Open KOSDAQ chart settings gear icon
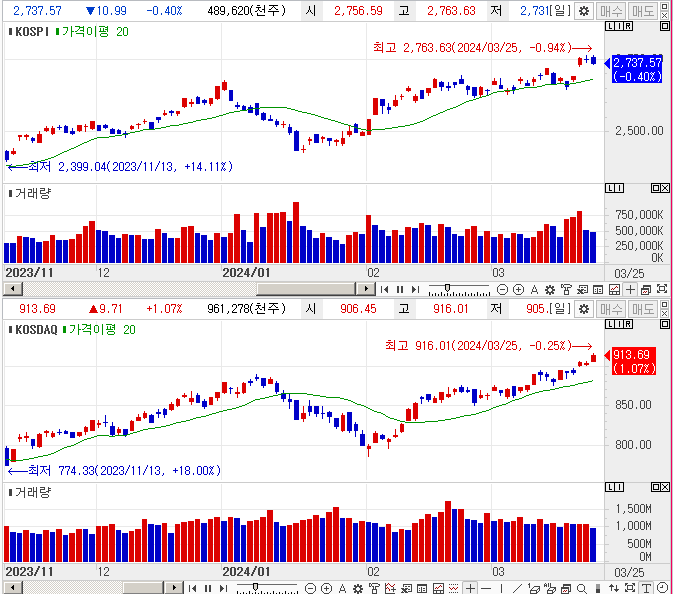Viewport: 673px width, 594px height. (x=584, y=309)
